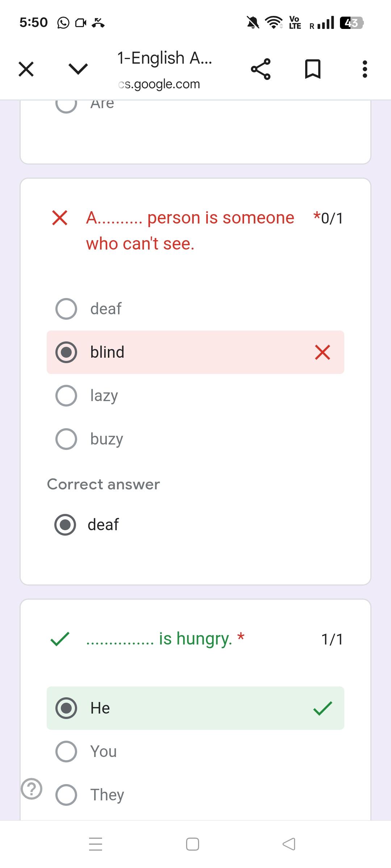Image resolution: width=391 pixels, height=868 pixels.
Task: Open recent apps navigation button
Action: 96,844
